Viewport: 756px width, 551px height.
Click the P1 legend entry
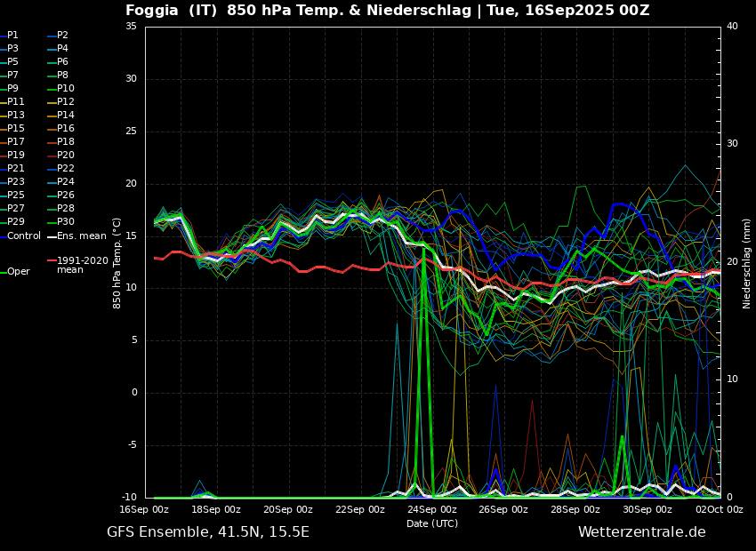(x=12, y=35)
